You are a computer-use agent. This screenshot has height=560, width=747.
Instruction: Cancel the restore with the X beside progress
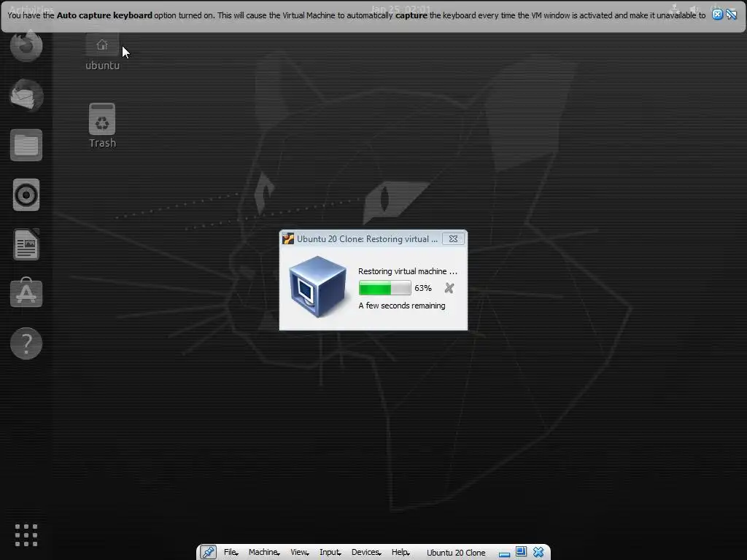449,288
